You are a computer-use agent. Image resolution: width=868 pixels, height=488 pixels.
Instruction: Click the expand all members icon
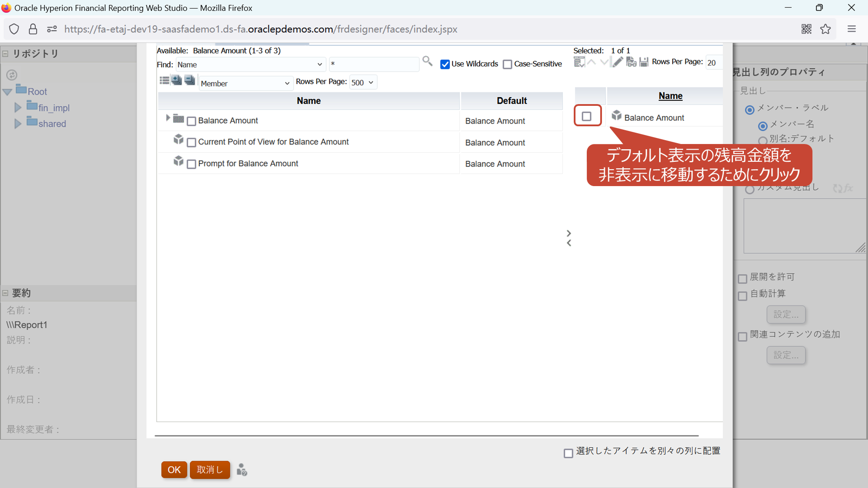[176, 80]
